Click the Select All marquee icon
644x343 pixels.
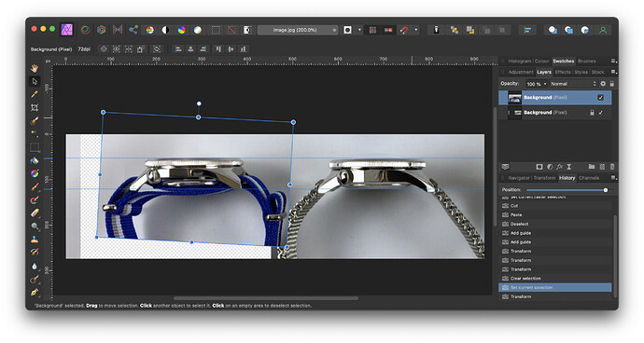(216, 30)
